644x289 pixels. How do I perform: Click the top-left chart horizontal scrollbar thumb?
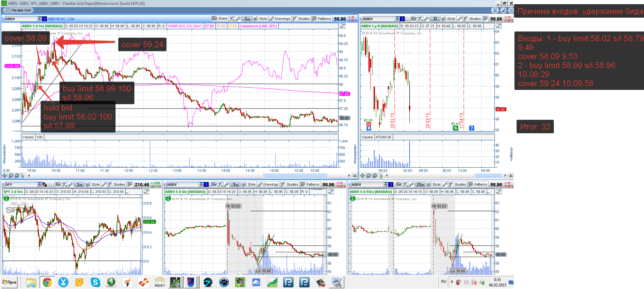295,176
